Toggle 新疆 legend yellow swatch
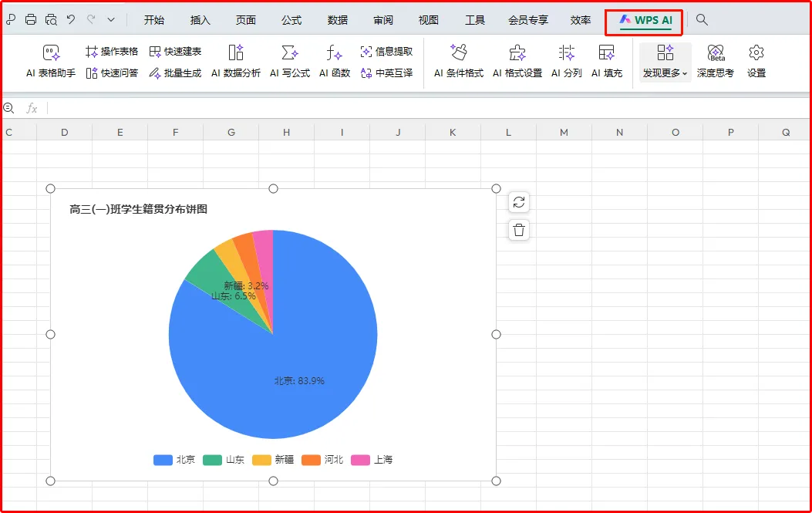 click(x=261, y=460)
